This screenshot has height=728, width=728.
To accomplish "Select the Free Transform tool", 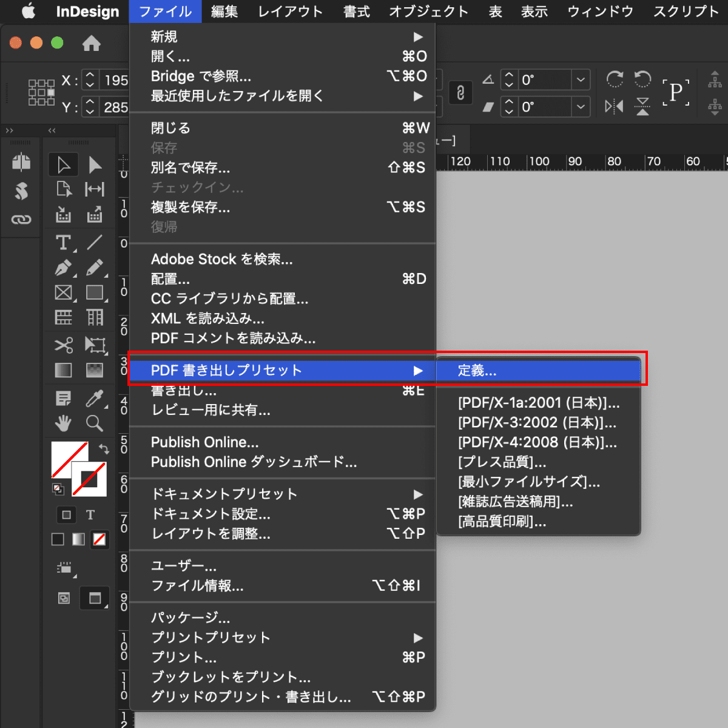I will (95, 345).
